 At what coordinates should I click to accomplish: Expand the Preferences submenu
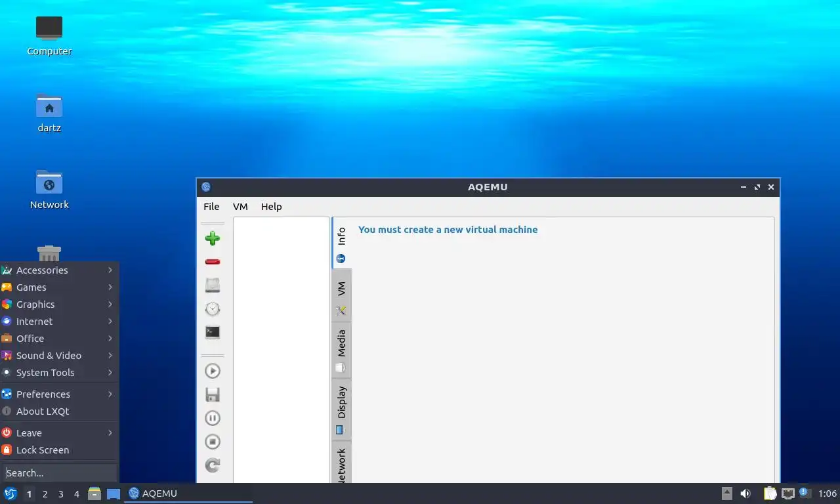[60, 394]
